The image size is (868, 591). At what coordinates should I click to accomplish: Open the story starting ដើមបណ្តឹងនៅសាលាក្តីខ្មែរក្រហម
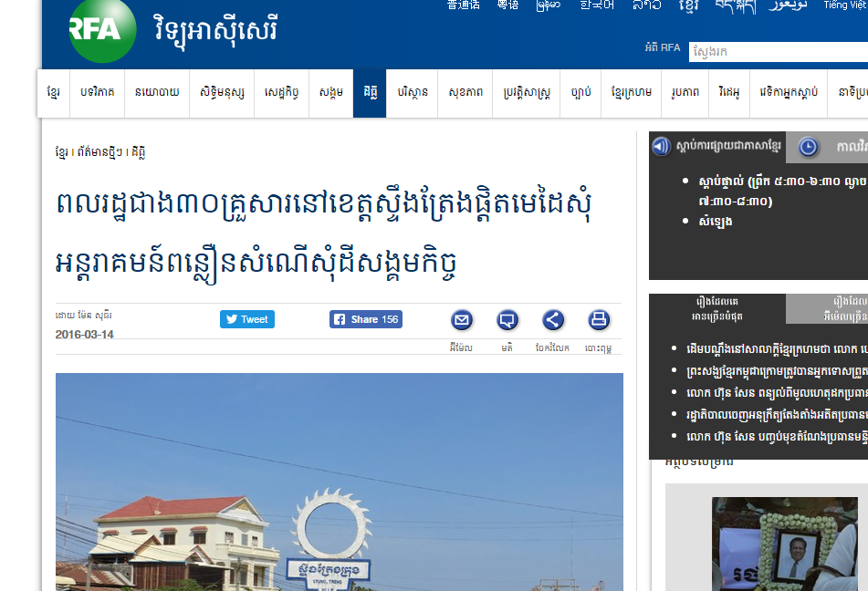click(x=777, y=348)
